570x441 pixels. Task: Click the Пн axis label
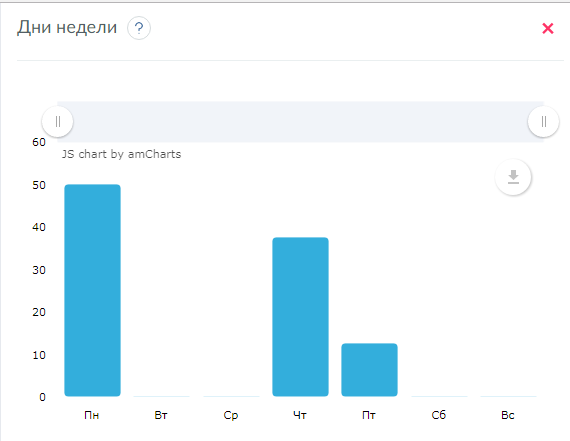(x=92, y=415)
